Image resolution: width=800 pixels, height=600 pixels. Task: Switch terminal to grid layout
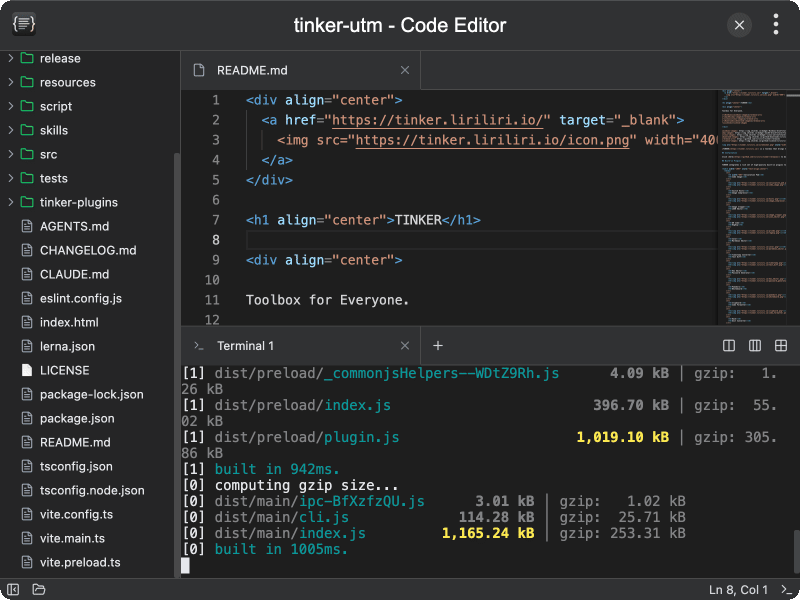pos(781,345)
